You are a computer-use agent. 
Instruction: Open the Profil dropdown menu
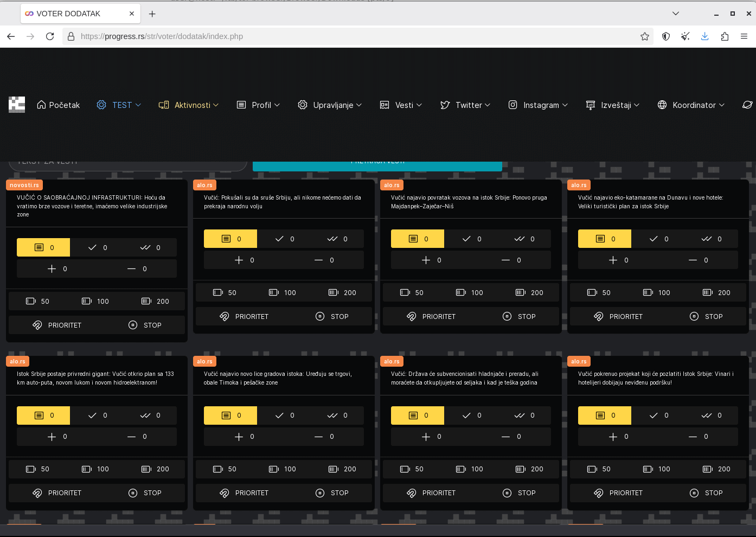tap(258, 105)
